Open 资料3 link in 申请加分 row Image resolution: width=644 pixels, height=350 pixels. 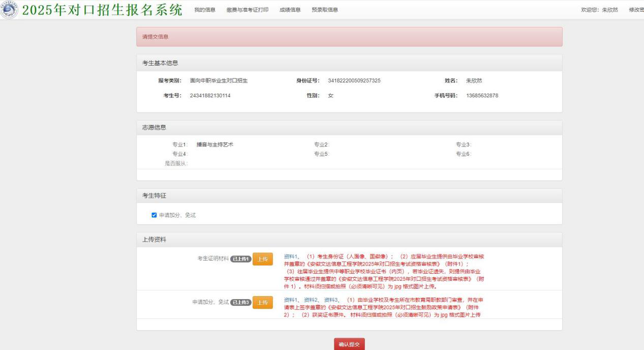pyautogui.click(x=331, y=300)
